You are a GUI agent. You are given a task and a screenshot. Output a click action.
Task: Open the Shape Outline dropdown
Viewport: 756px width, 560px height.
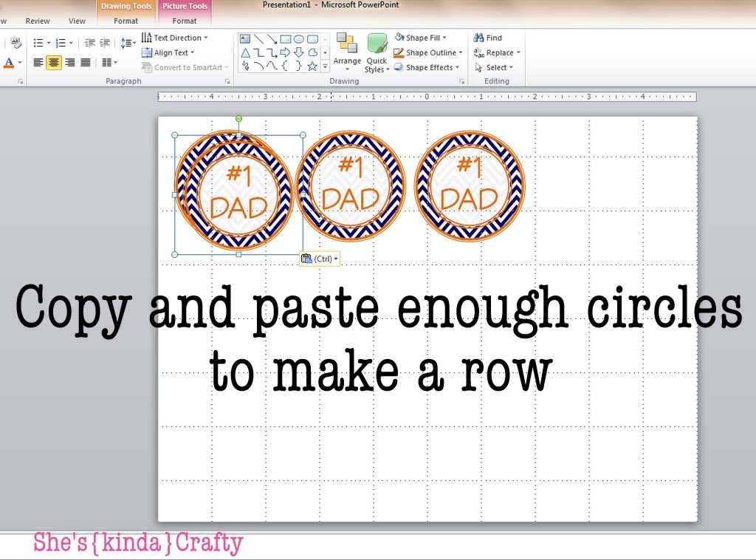428,52
